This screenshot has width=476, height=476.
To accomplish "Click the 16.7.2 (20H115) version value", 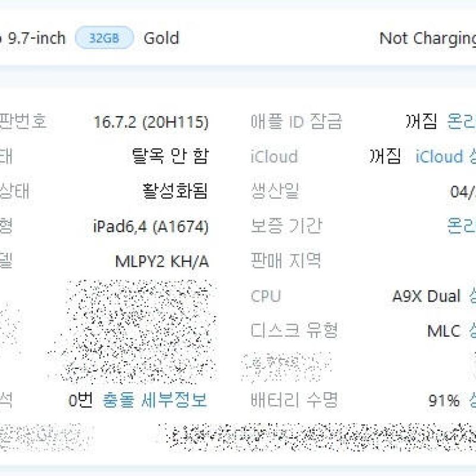I will click(151, 123).
